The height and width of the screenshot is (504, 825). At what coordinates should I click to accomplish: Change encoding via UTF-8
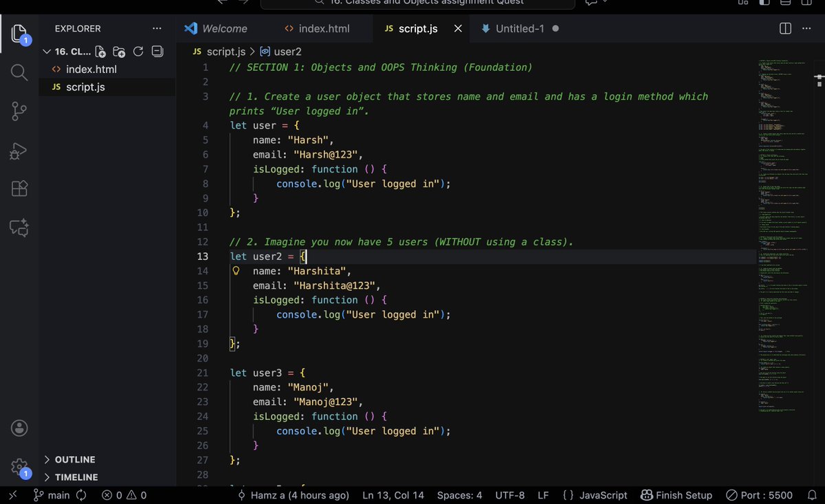point(509,495)
